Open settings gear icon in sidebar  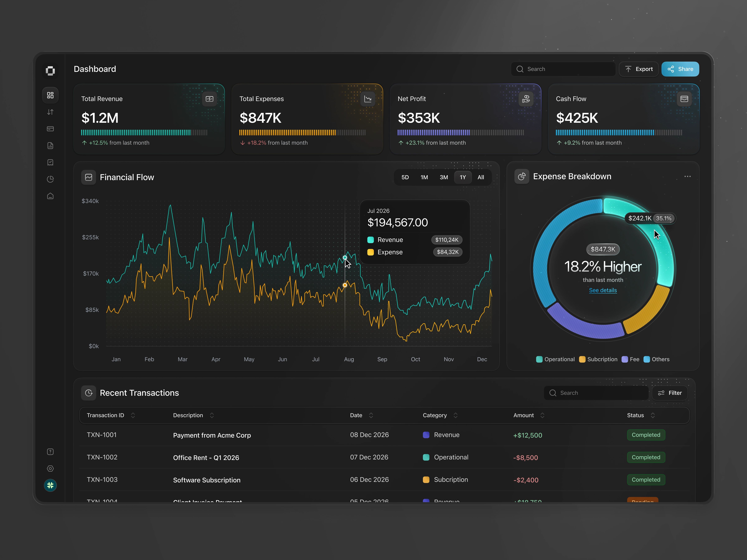coord(50,469)
